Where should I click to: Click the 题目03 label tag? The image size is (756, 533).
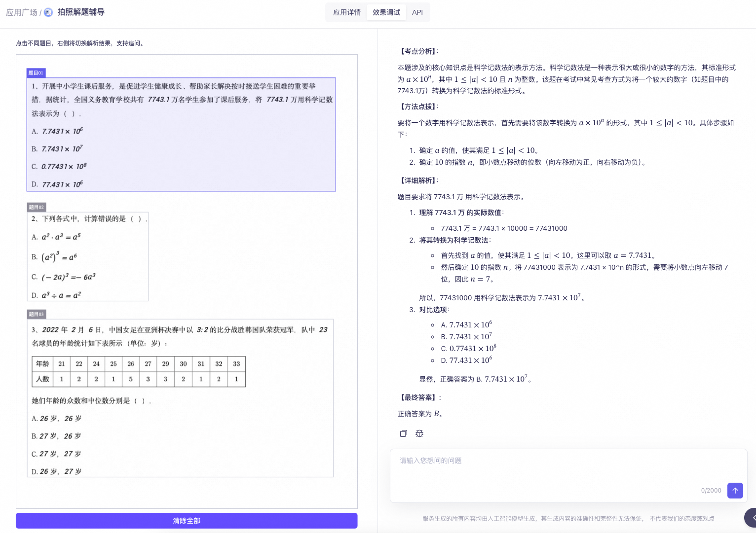click(36, 314)
